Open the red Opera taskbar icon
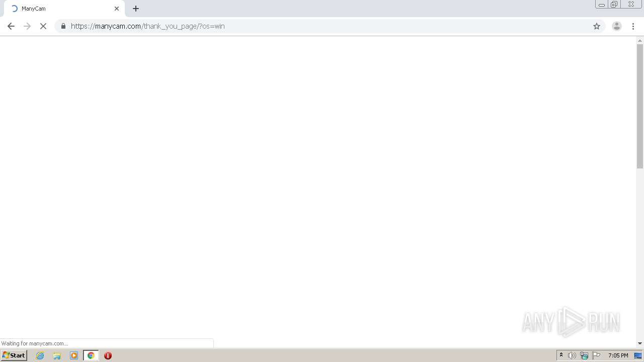The image size is (644, 362). pyautogui.click(x=108, y=355)
